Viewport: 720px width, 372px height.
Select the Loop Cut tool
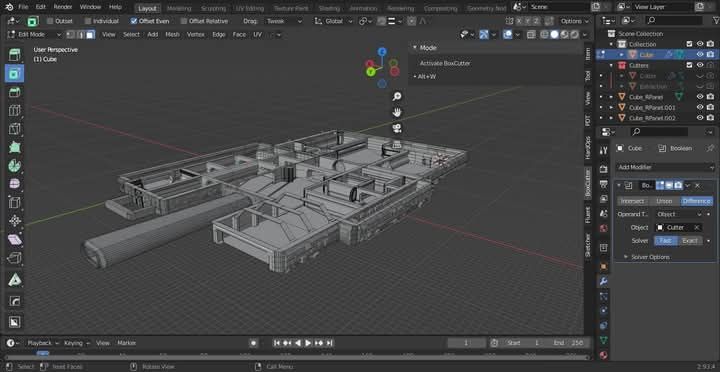15,110
